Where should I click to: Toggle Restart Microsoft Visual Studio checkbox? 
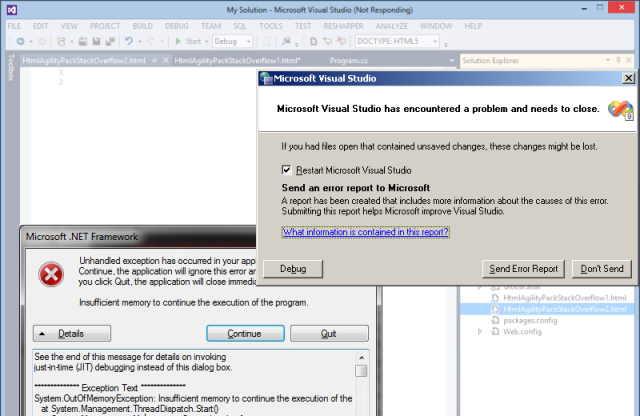coord(287,170)
